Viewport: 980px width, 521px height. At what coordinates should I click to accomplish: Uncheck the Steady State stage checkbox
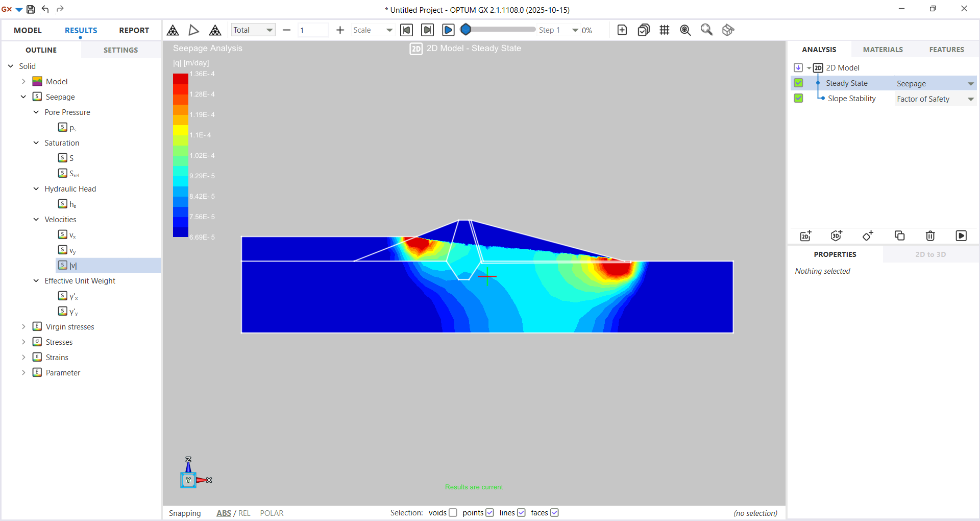pyautogui.click(x=798, y=83)
